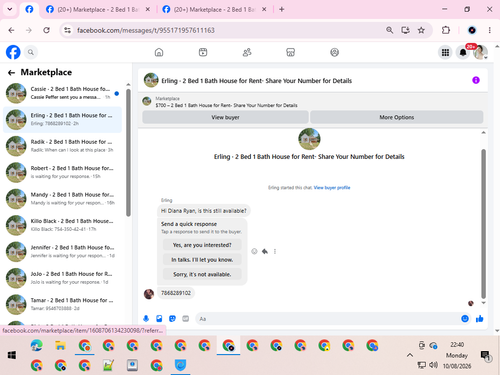Viewport: 500px width, 375px height.
Task: Open the account profile picture menu
Action: 480,52
